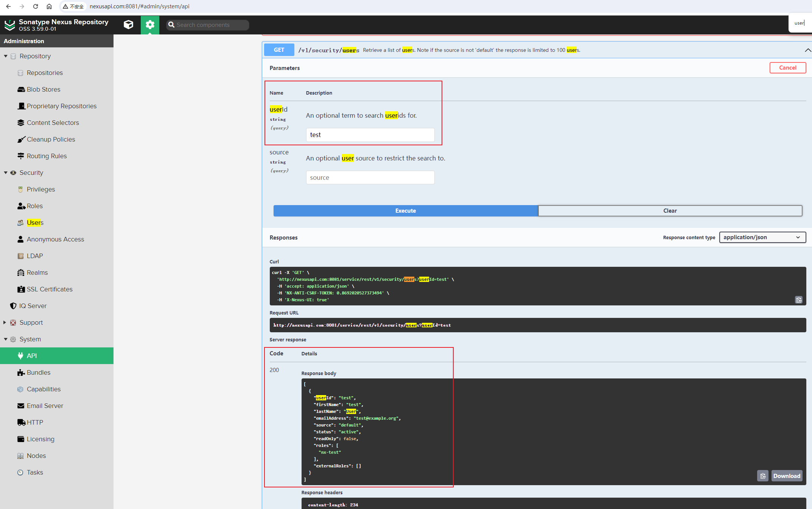The height and width of the screenshot is (509, 812).
Task: Click the Cancel button
Action: (788, 68)
